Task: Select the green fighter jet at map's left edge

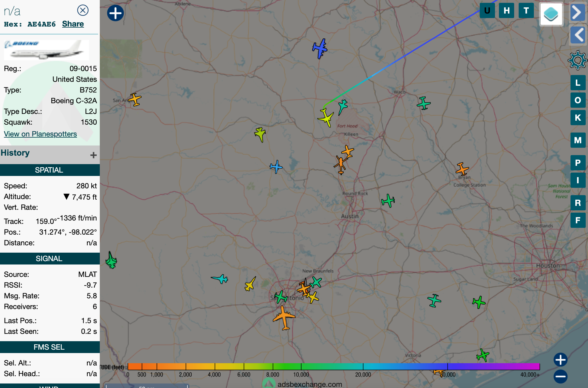Action: click(111, 260)
